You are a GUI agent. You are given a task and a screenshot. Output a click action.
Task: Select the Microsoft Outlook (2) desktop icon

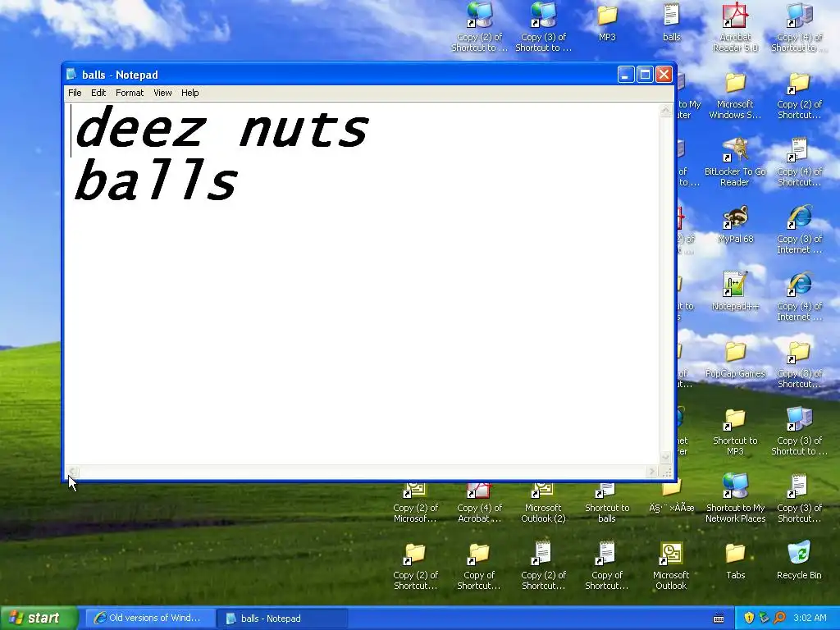[543, 503]
